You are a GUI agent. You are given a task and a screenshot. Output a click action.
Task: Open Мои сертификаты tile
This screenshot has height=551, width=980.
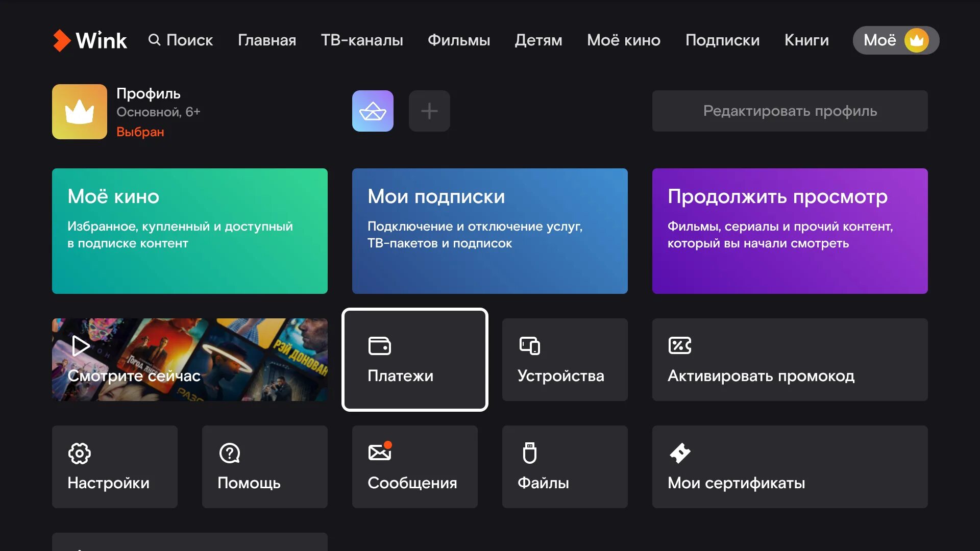coord(790,467)
